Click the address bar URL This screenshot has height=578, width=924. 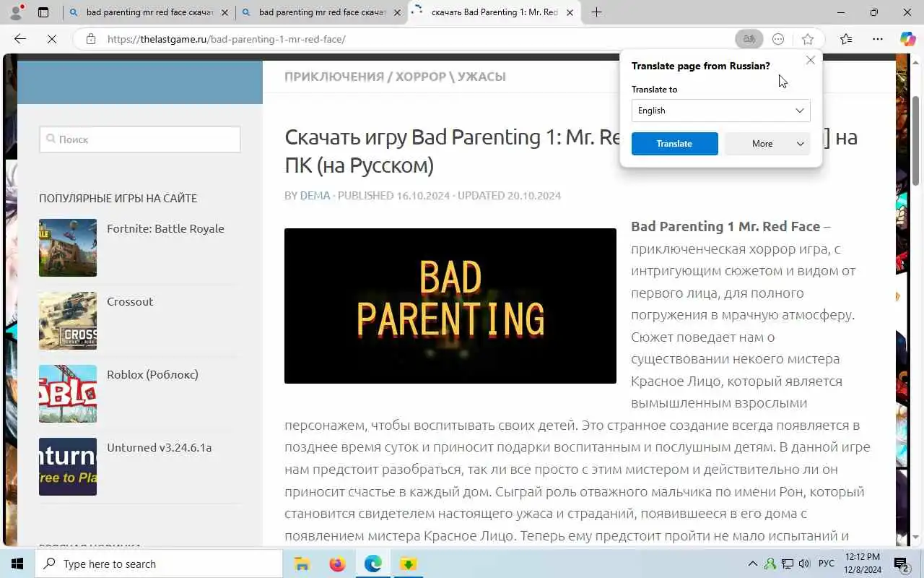(x=226, y=39)
